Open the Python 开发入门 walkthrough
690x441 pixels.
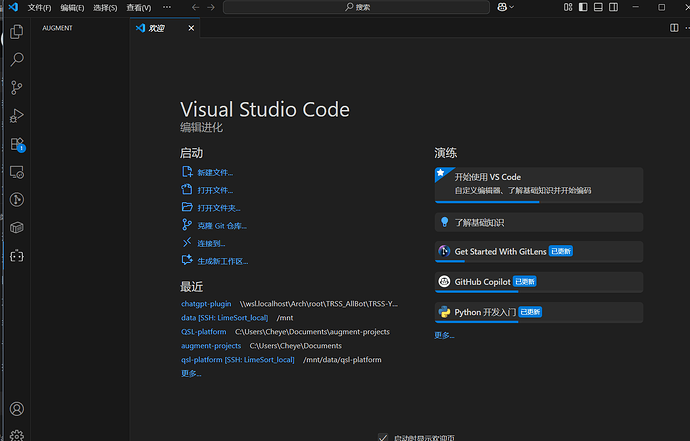click(539, 312)
